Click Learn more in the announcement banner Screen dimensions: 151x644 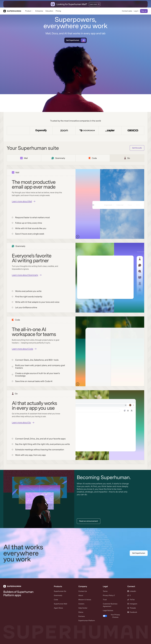point(95,4)
